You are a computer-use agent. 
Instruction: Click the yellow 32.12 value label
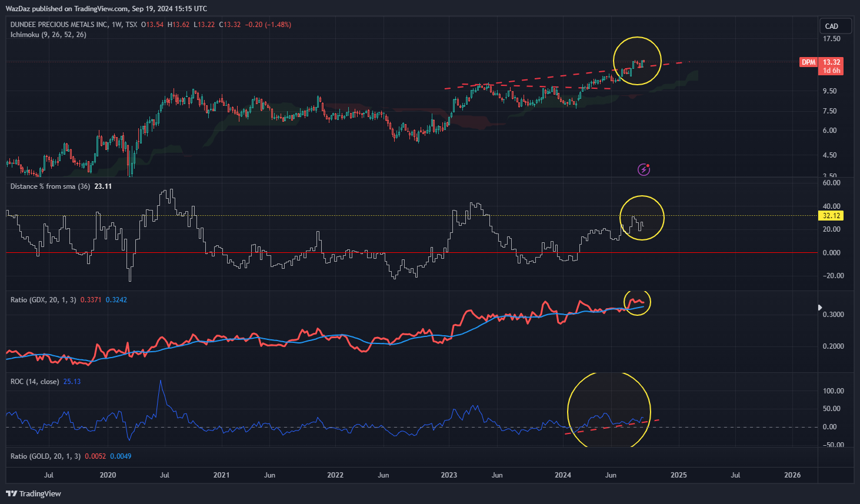(831, 216)
